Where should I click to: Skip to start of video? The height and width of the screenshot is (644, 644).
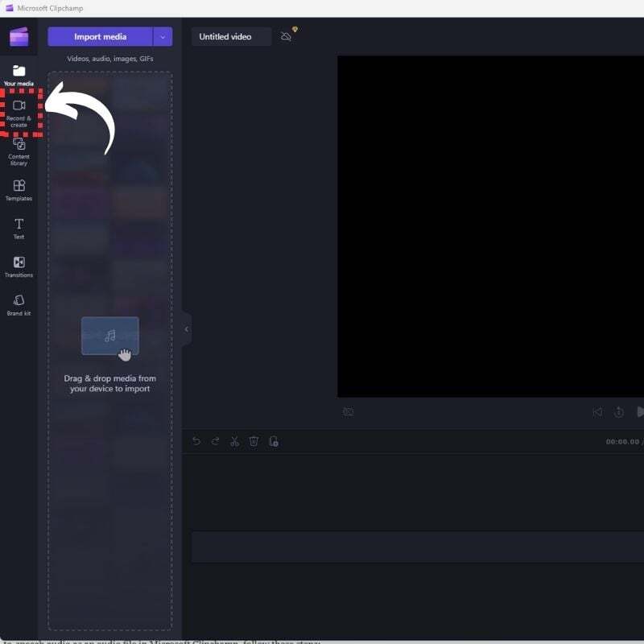pos(597,411)
